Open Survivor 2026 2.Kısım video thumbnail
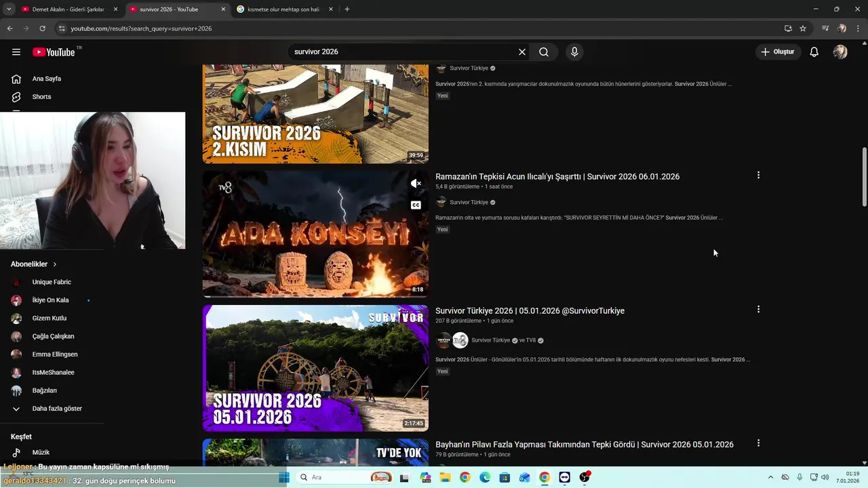The image size is (868, 488). coord(315,114)
